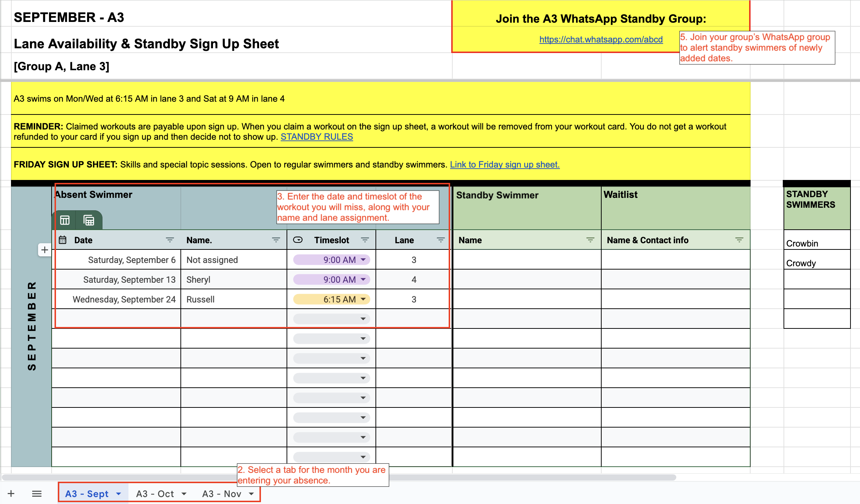
Task: Click the all sheets list icon
Action: pos(37,494)
